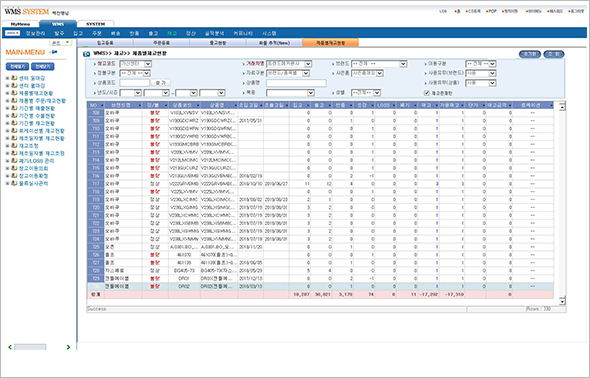Click the folder icon of 창고이동확정
590x378 pixels.
click(x=14, y=176)
